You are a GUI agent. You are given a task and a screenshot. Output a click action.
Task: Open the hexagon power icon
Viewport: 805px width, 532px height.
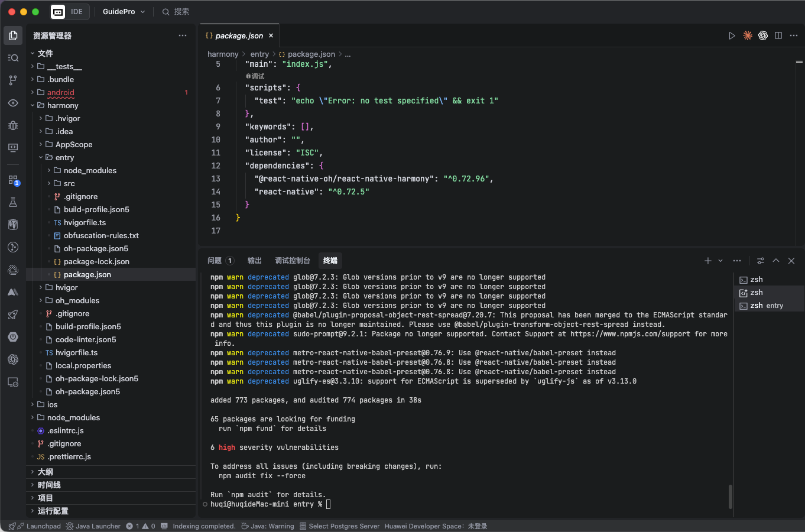coord(13,337)
